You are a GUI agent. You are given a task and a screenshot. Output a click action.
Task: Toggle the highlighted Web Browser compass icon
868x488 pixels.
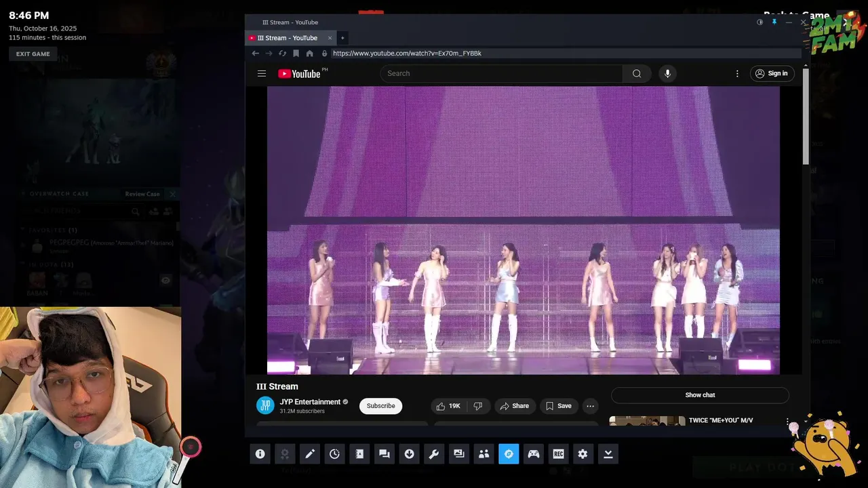(x=509, y=454)
